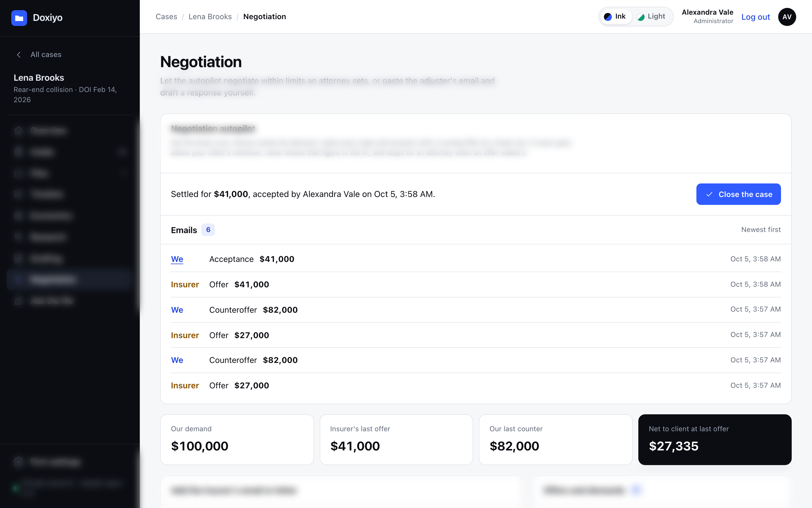Click the Administrator role label
The image size is (812, 508).
click(713, 21)
